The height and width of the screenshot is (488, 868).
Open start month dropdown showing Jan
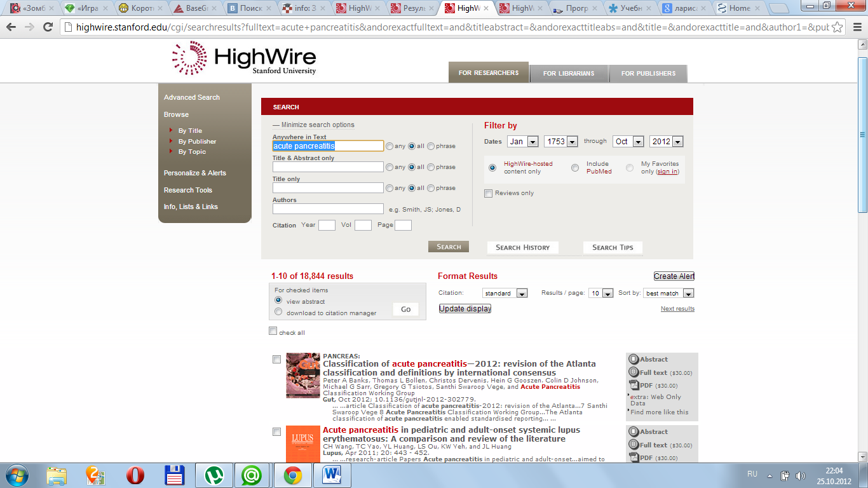522,142
